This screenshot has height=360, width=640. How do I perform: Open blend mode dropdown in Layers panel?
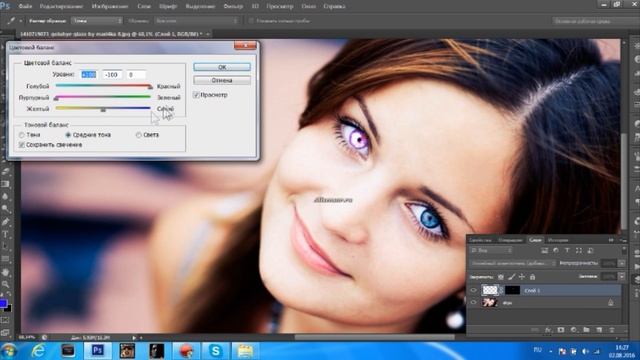[x=513, y=264]
